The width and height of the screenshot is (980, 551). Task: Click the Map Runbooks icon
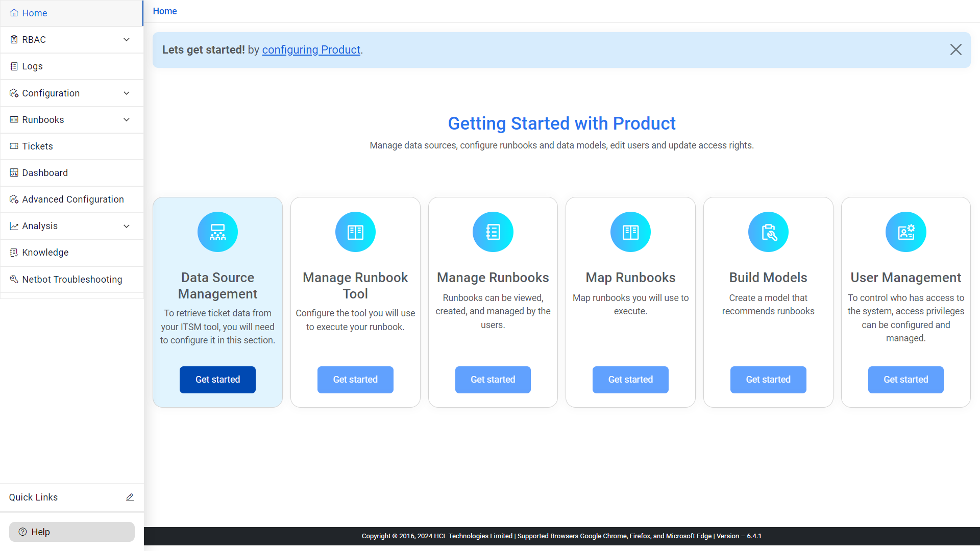[631, 232]
